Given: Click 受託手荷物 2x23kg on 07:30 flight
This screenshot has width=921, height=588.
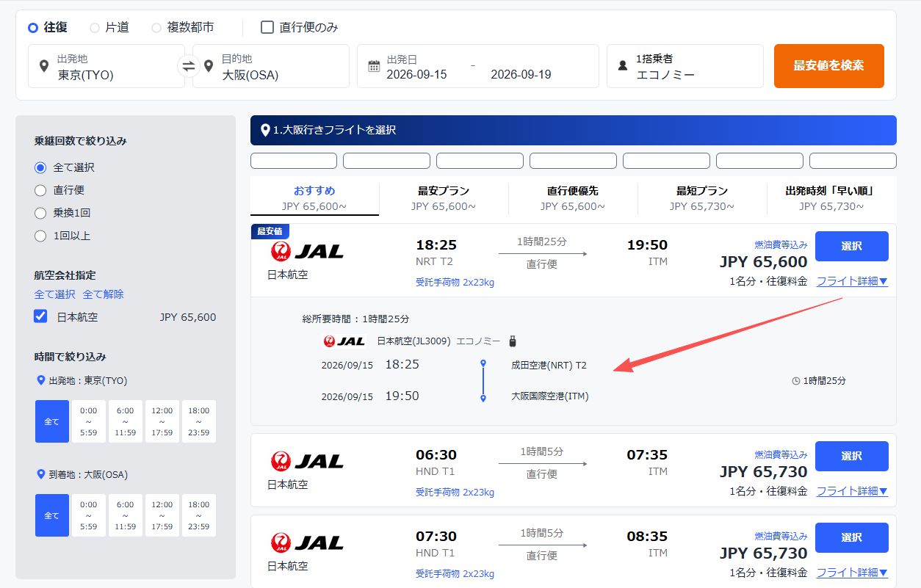Looking at the screenshot, I should coord(455,573).
